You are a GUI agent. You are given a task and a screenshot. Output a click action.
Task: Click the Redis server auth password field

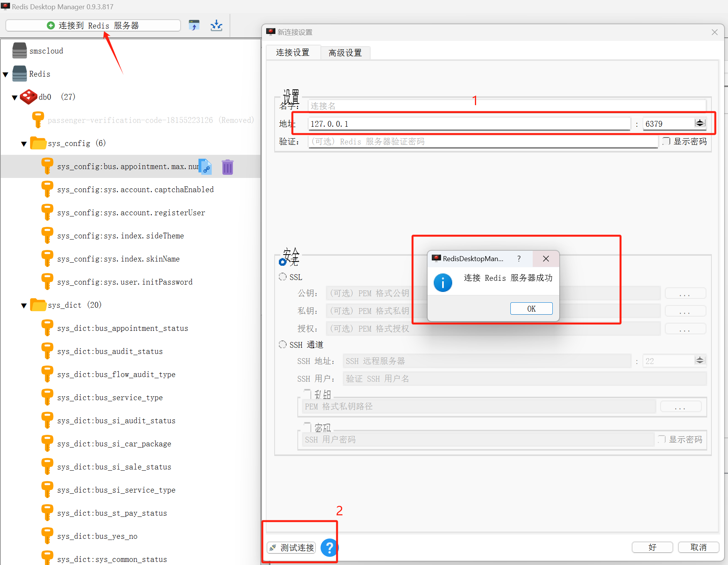[483, 141]
